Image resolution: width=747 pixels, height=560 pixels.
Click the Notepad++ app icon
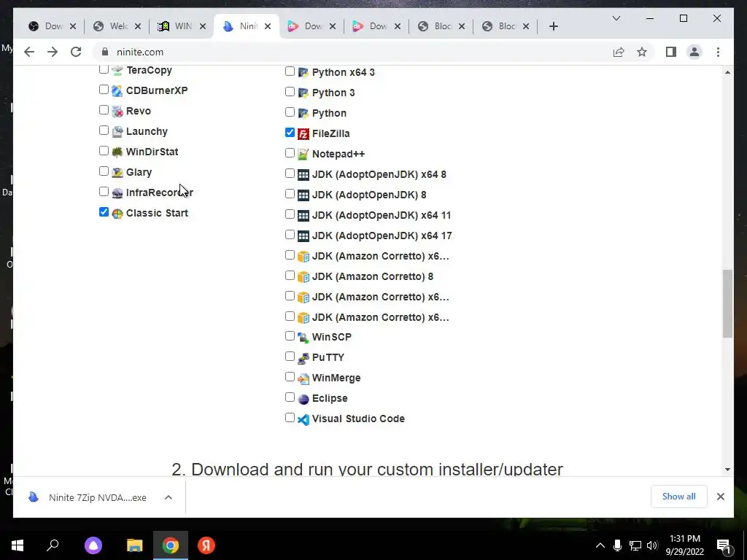[x=303, y=155]
